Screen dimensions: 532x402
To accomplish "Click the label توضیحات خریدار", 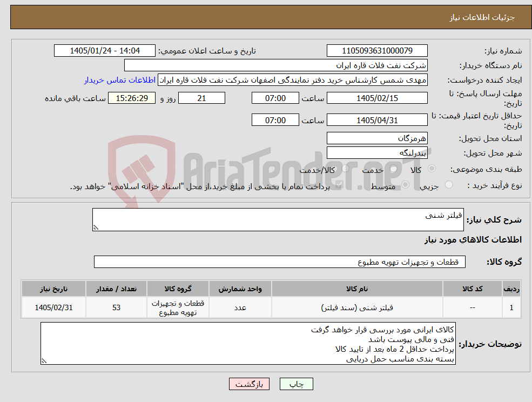I will pos(490,344).
